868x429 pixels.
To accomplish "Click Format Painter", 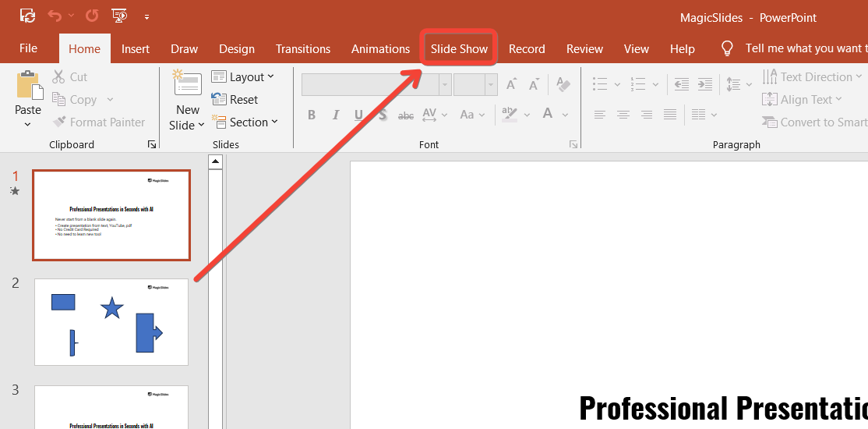I will click(98, 122).
